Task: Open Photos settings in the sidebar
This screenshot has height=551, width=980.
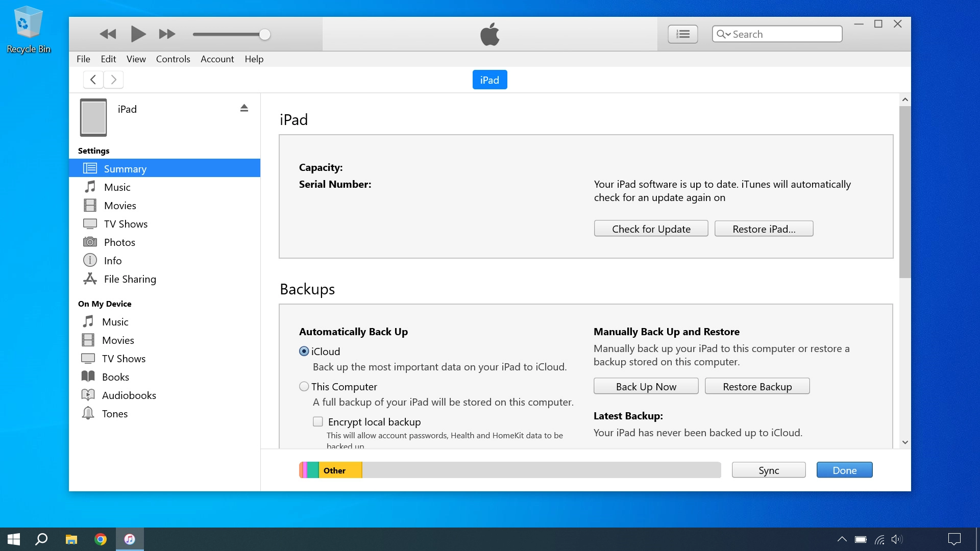Action: 119,242
